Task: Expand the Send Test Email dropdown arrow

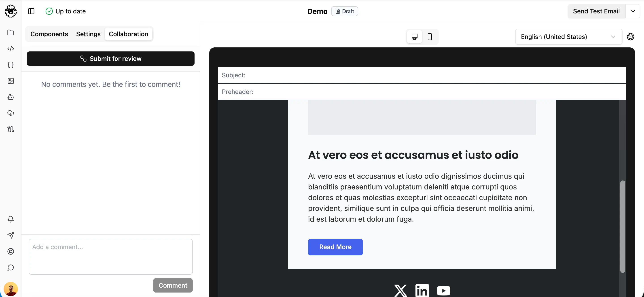Action: [633, 11]
